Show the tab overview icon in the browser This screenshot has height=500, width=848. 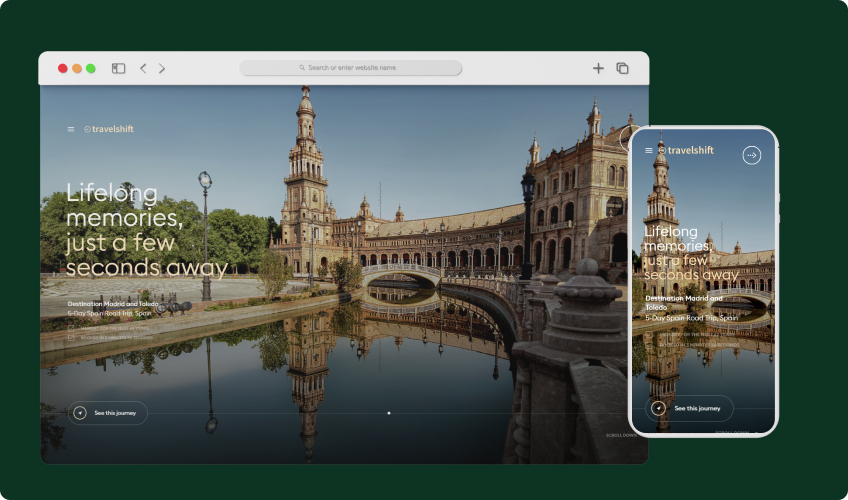click(x=622, y=68)
